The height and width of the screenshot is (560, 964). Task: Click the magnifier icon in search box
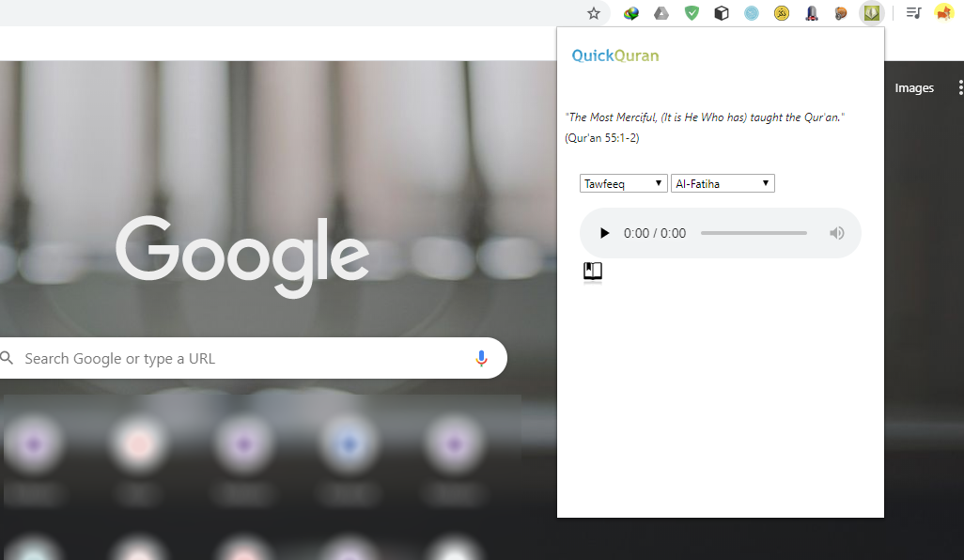click(x=7, y=358)
